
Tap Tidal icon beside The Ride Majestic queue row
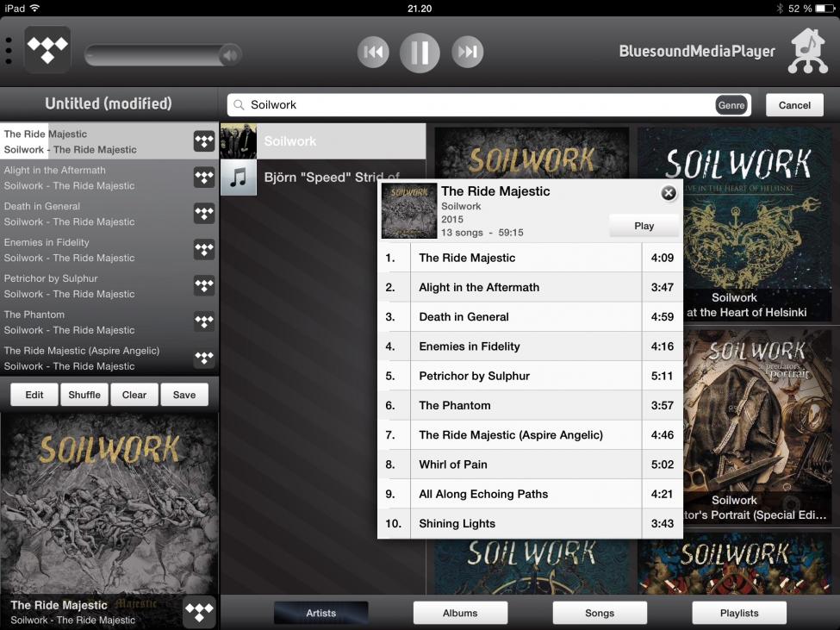pos(204,141)
